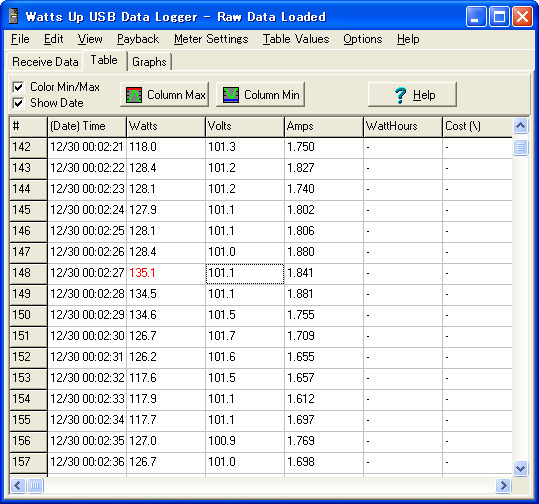Click the 1.655 Amps cell
Screen dimensions: 539x504
[324, 358]
